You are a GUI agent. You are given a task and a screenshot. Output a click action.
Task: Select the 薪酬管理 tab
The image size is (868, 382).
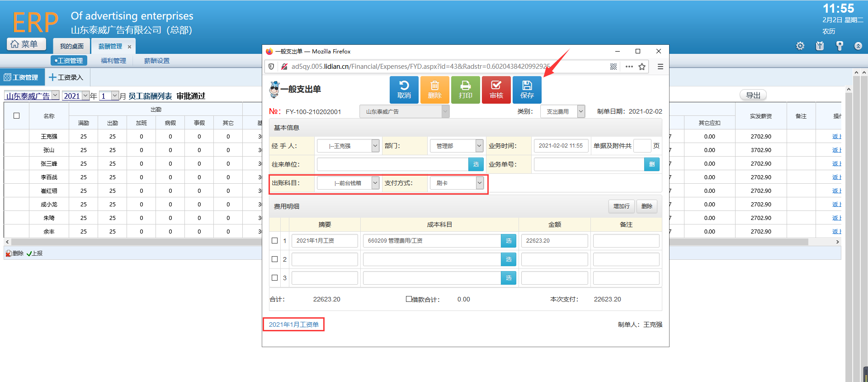point(110,46)
